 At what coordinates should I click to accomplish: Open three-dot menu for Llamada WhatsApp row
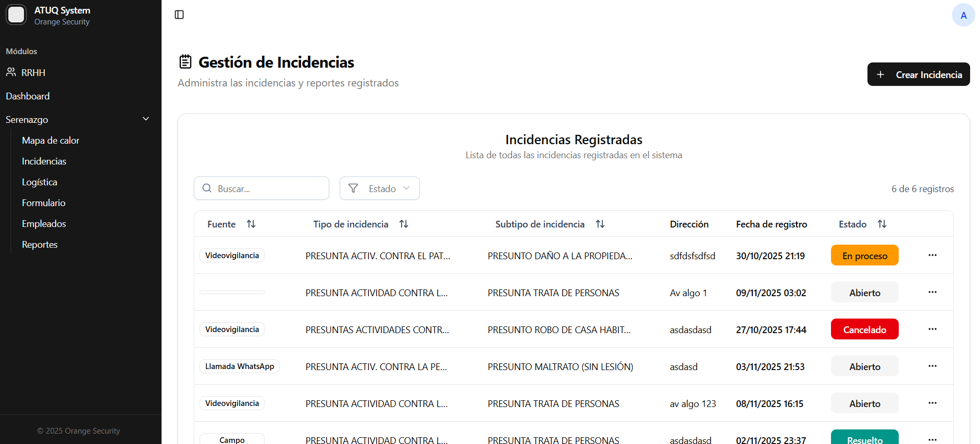932,366
